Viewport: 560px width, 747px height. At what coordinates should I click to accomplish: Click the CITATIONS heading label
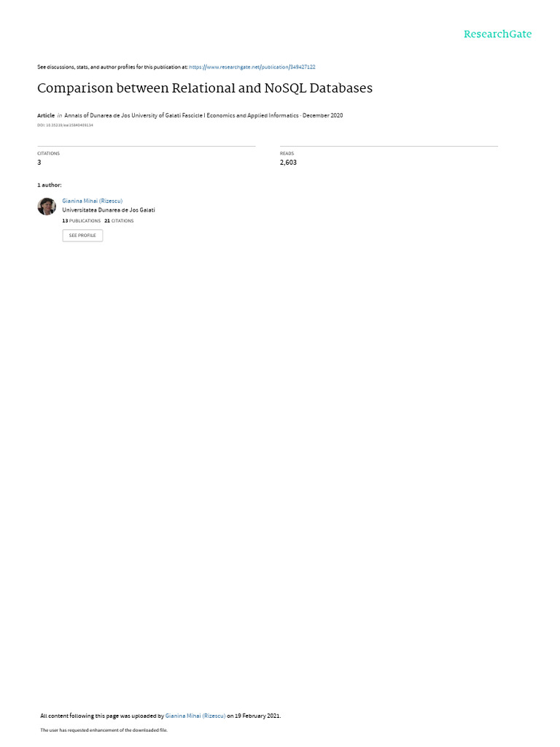tap(49, 153)
